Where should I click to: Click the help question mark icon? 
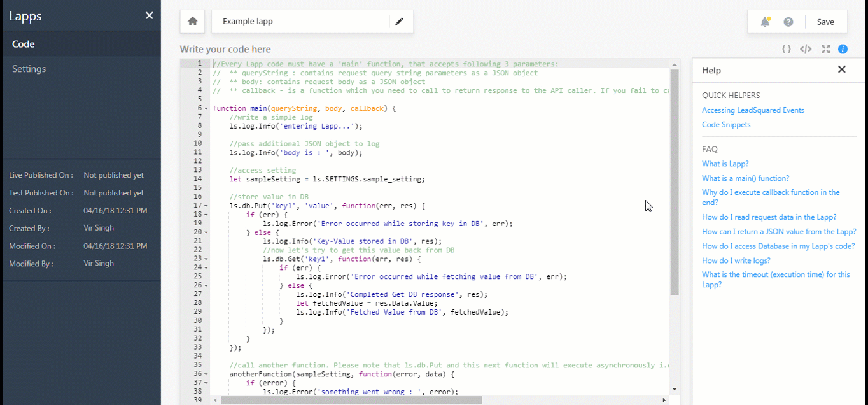pyautogui.click(x=788, y=21)
